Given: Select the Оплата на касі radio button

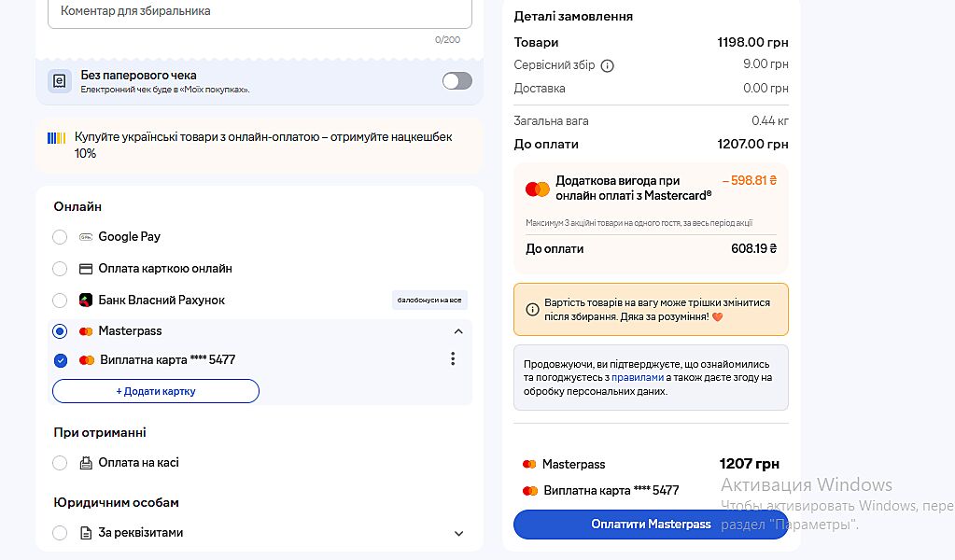Looking at the screenshot, I should (60, 463).
